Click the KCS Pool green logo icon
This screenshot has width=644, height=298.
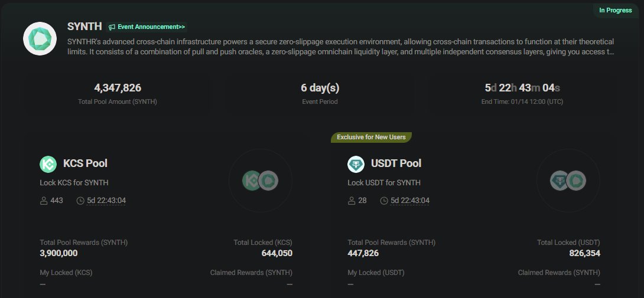coord(48,164)
